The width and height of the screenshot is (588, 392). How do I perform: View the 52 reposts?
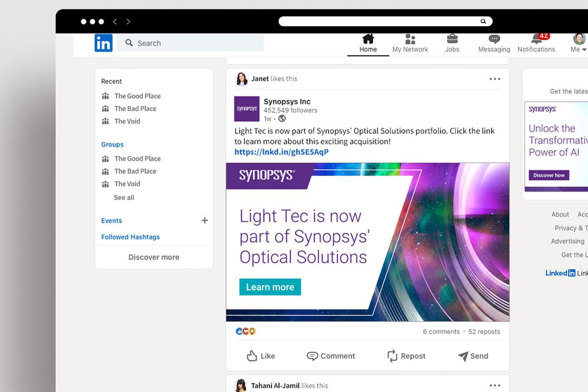coord(484,332)
